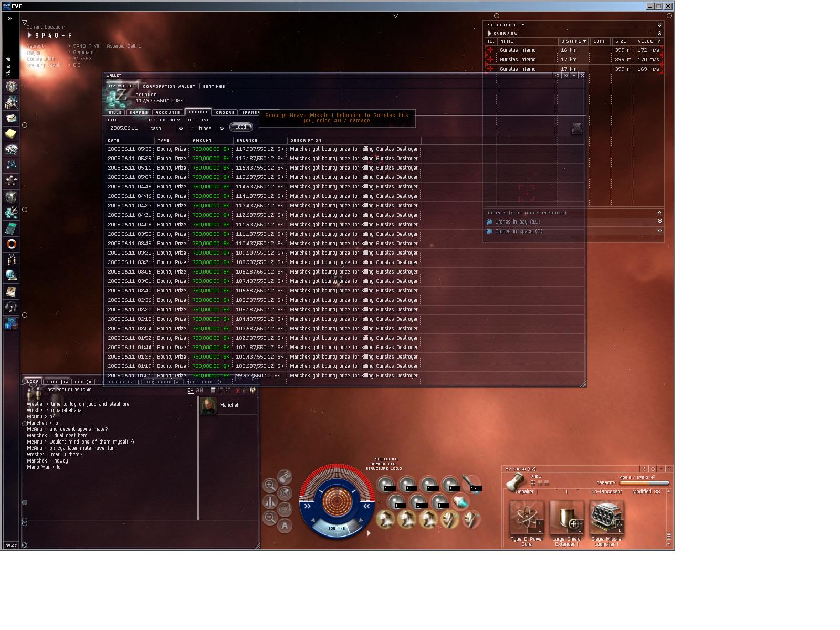Open the journal book icon in the sidebar
The width and height of the screenshot is (840, 630).
pos(12,291)
